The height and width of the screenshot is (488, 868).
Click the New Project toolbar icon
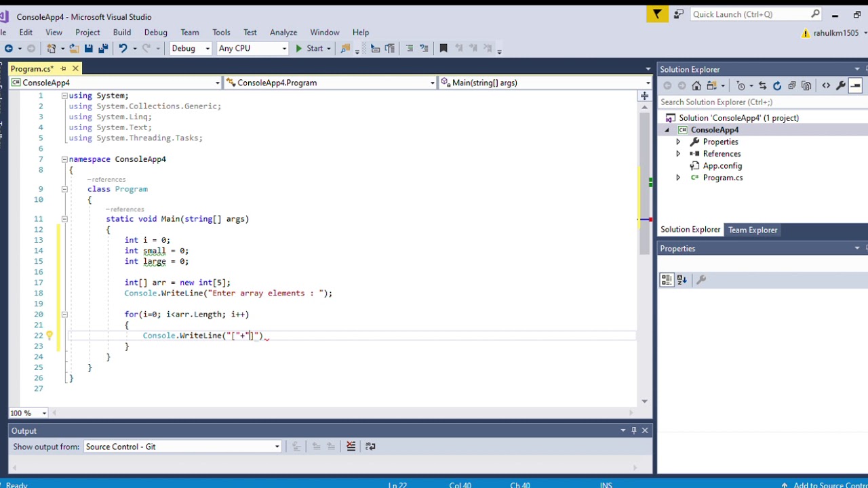pyautogui.click(x=52, y=48)
